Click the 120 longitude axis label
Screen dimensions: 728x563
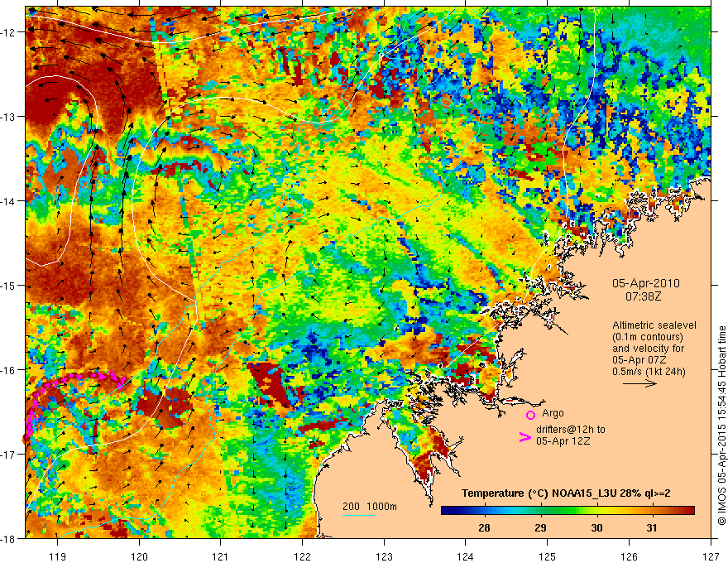[x=139, y=556]
